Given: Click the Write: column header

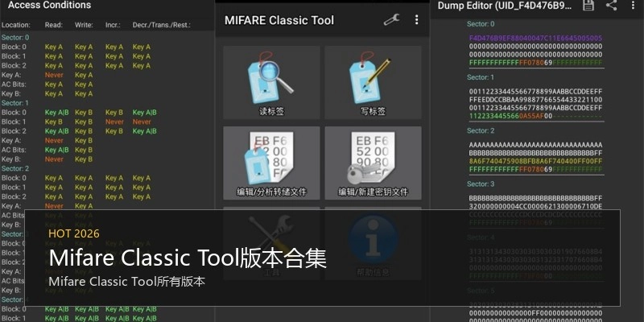Looking at the screenshot, I should tap(84, 25).
